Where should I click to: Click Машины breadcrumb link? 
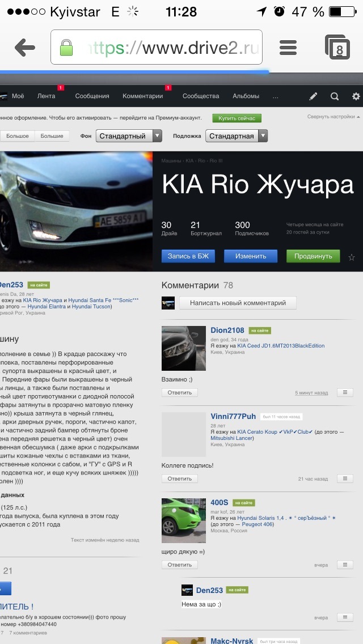click(171, 161)
